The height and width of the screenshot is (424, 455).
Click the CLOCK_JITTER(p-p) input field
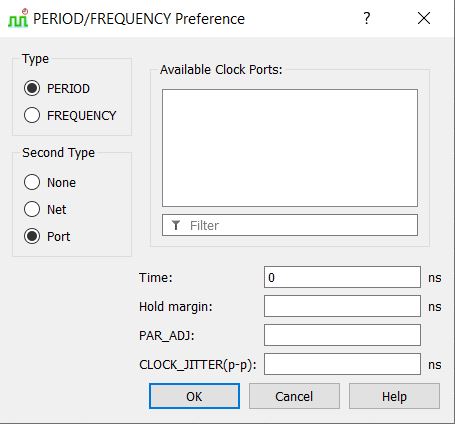[x=342, y=364]
